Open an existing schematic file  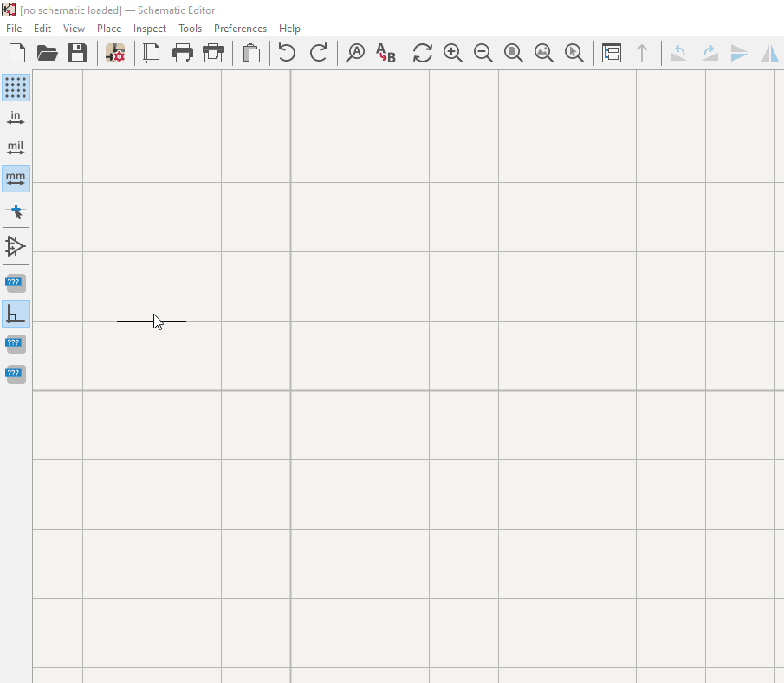[47, 53]
